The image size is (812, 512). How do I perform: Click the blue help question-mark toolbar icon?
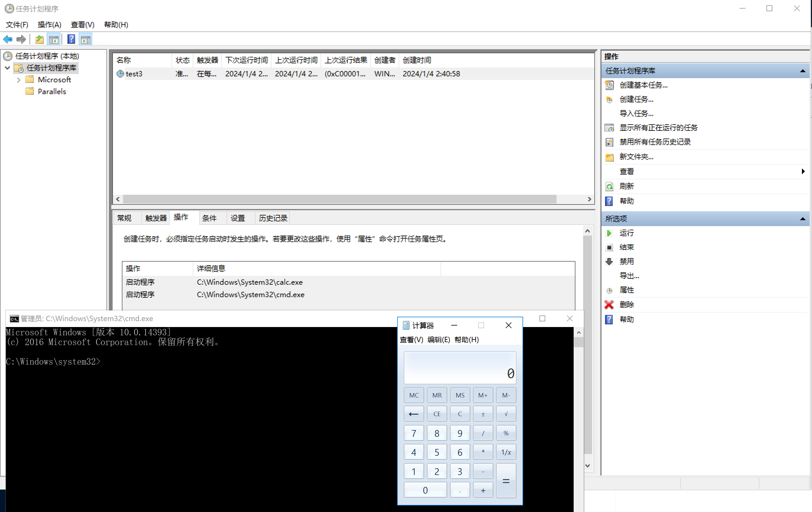point(71,39)
